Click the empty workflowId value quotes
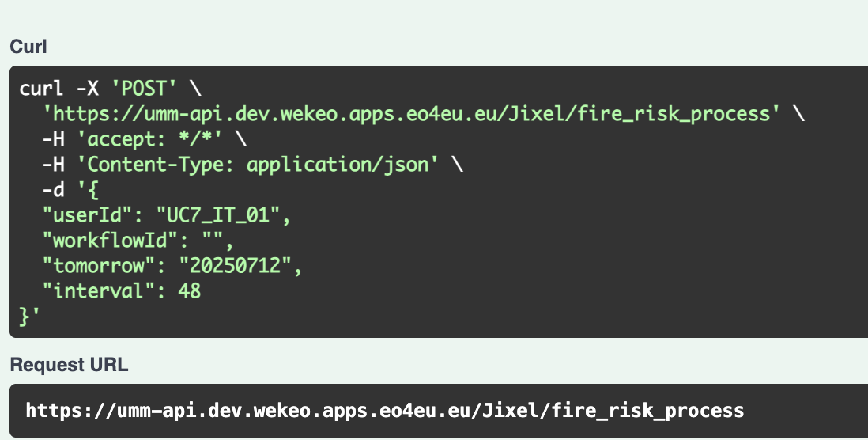The image size is (868, 440). click(213, 238)
